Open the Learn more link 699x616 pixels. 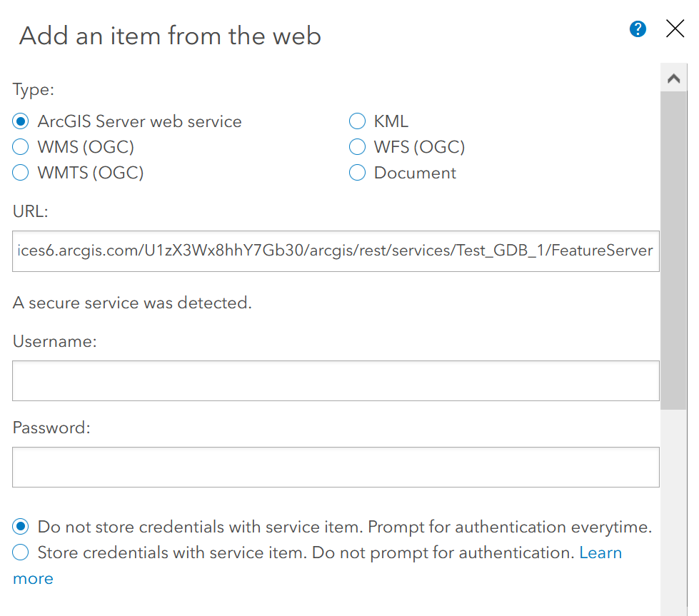click(x=600, y=552)
